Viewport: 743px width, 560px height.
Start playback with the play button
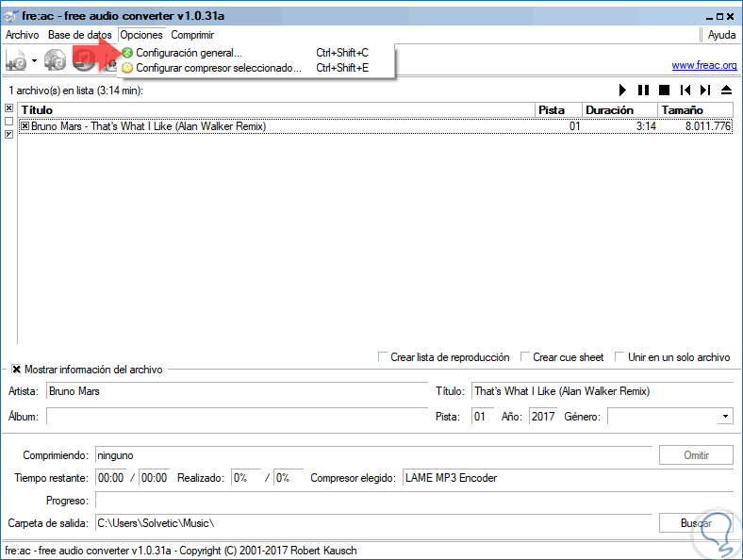(x=622, y=90)
